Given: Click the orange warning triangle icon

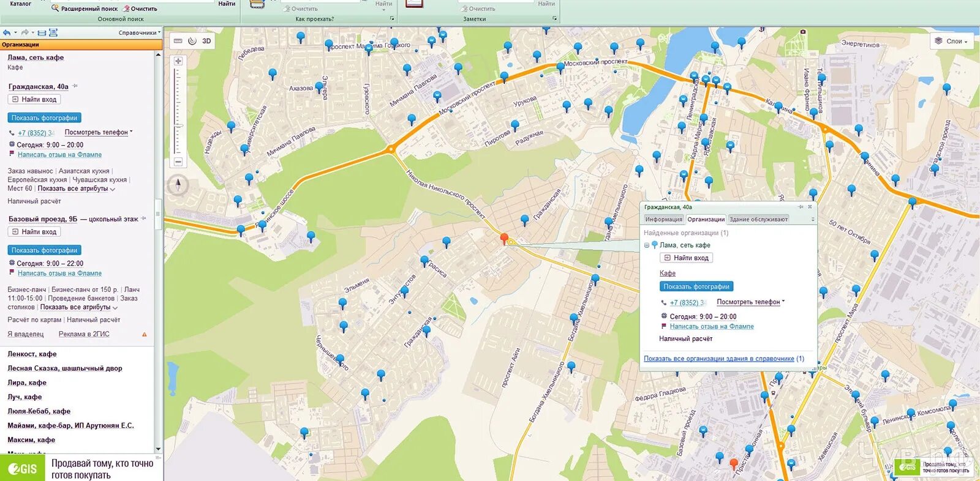Looking at the screenshot, I should click(x=145, y=334).
